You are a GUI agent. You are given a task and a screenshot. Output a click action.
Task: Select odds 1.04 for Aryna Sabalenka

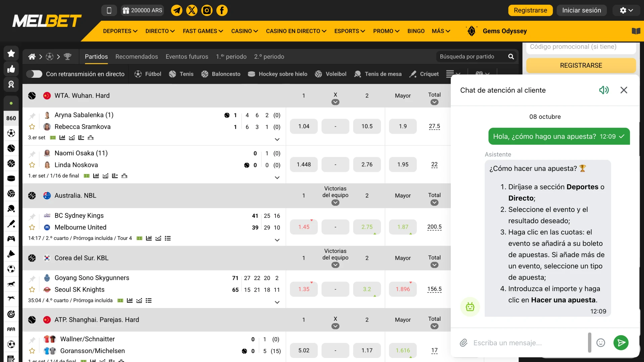point(304,126)
